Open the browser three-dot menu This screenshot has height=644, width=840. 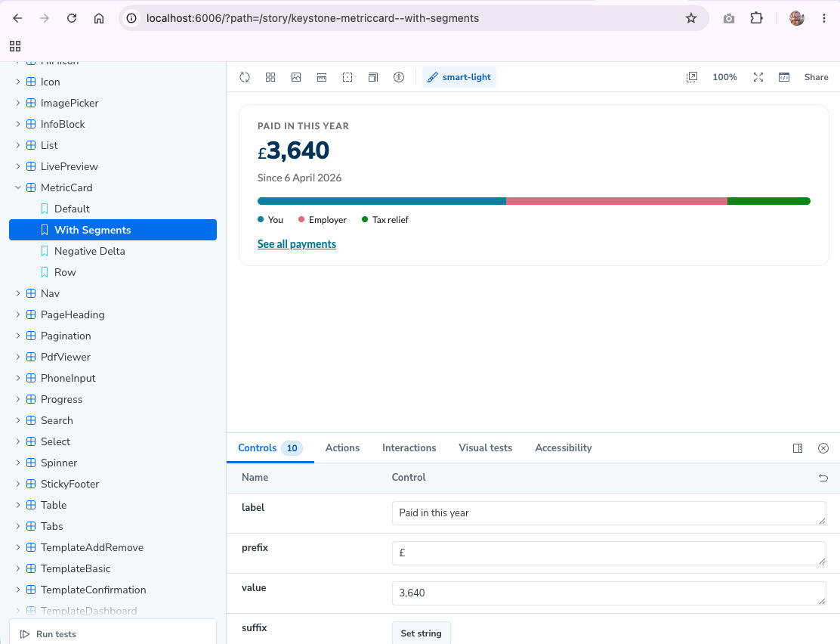pyautogui.click(x=824, y=18)
